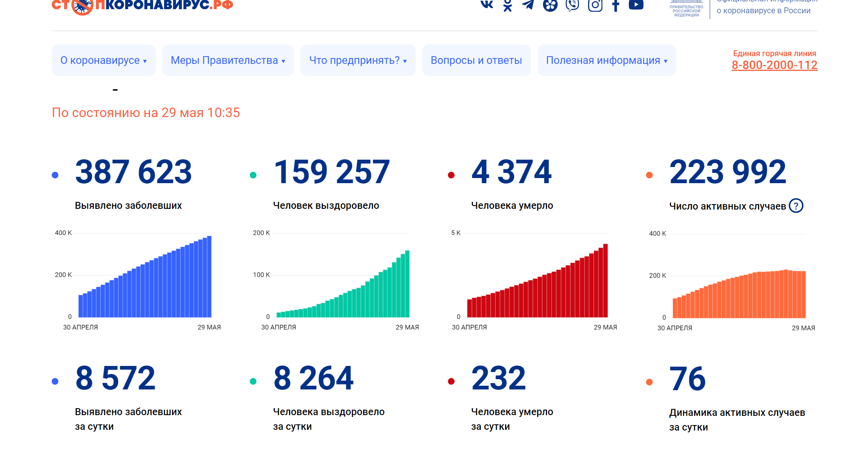Click the green recovered bar chart

[x=343, y=284]
